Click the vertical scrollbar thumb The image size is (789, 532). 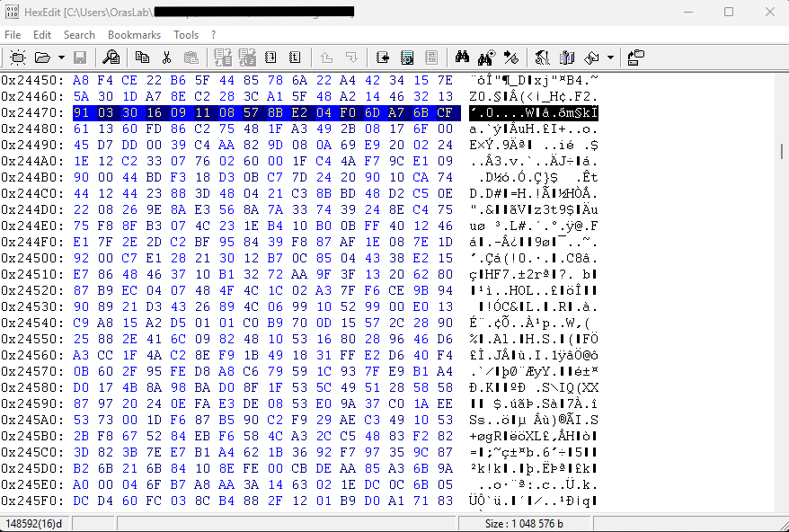pyautogui.click(x=782, y=152)
